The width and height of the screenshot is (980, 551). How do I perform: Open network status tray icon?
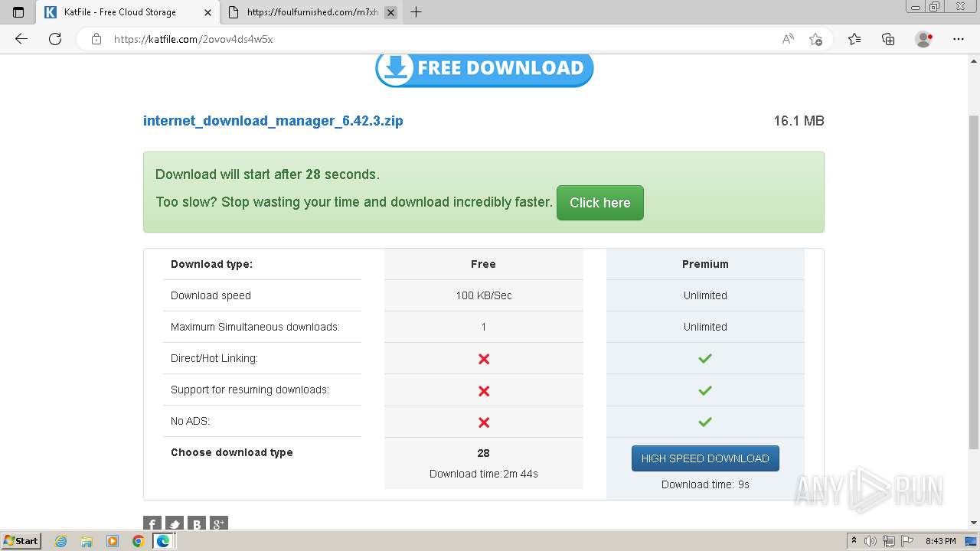click(889, 541)
